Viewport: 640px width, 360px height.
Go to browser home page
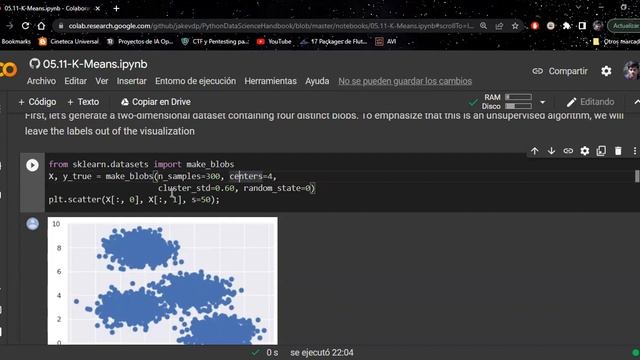point(41,26)
